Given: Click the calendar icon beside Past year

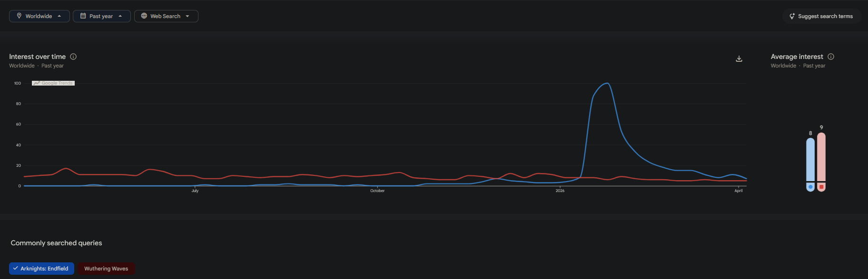Looking at the screenshot, I should [x=83, y=16].
